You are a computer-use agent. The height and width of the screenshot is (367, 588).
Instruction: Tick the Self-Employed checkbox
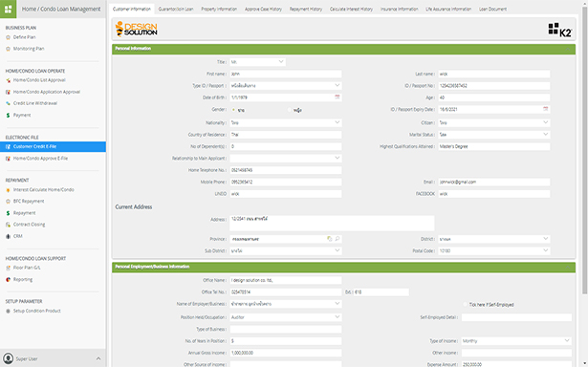[x=466, y=304]
